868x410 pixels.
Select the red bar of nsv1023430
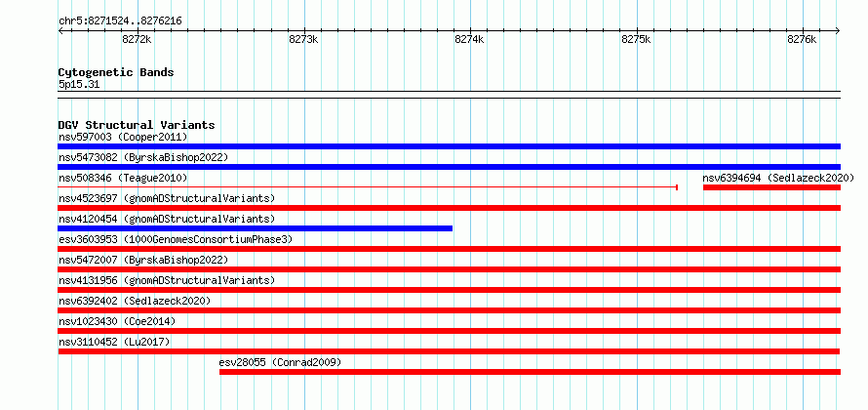pos(449,331)
